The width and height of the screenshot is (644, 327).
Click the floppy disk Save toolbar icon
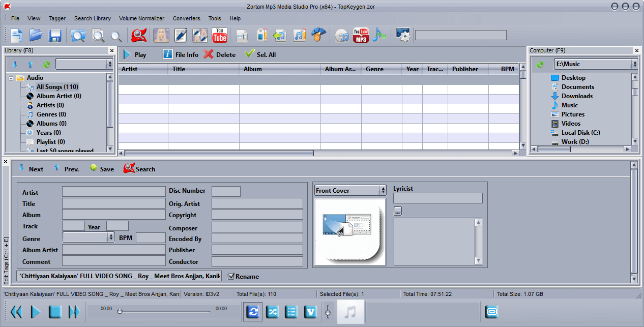pyautogui.click(x=55, y=36)
